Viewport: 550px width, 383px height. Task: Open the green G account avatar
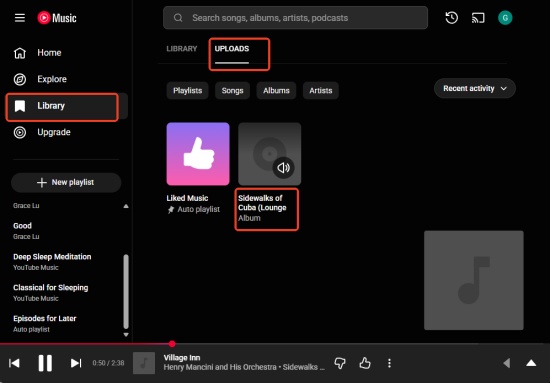click(x=505, y=18)
